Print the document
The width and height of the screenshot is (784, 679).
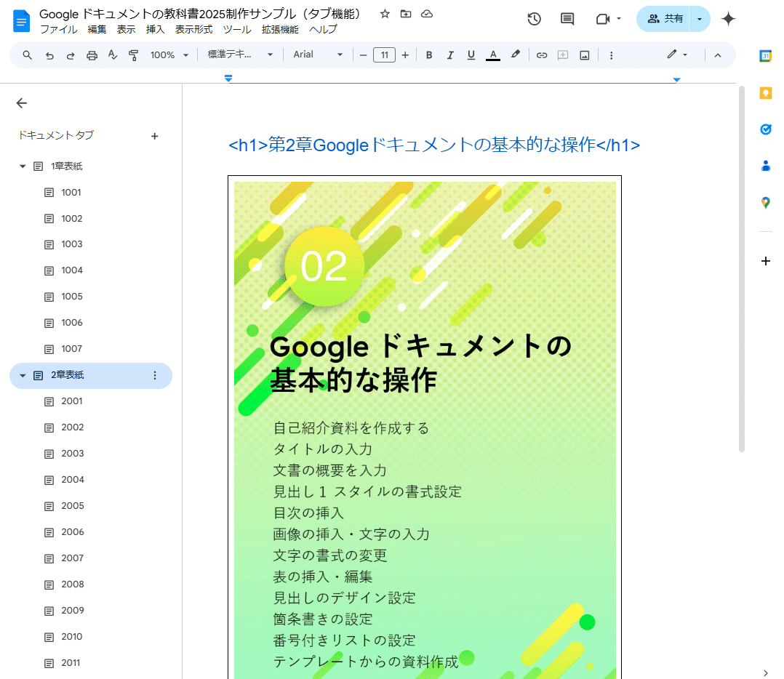click(x=92, y=55)
